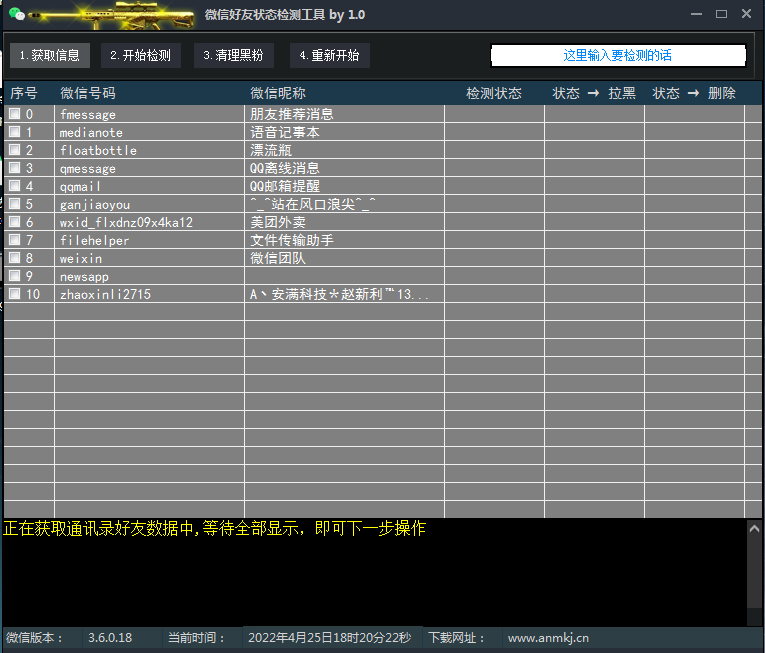Select the filehelper WeChat ID cell
The height and width of the screenshot is (653, 765).
[x=149, y=240]
